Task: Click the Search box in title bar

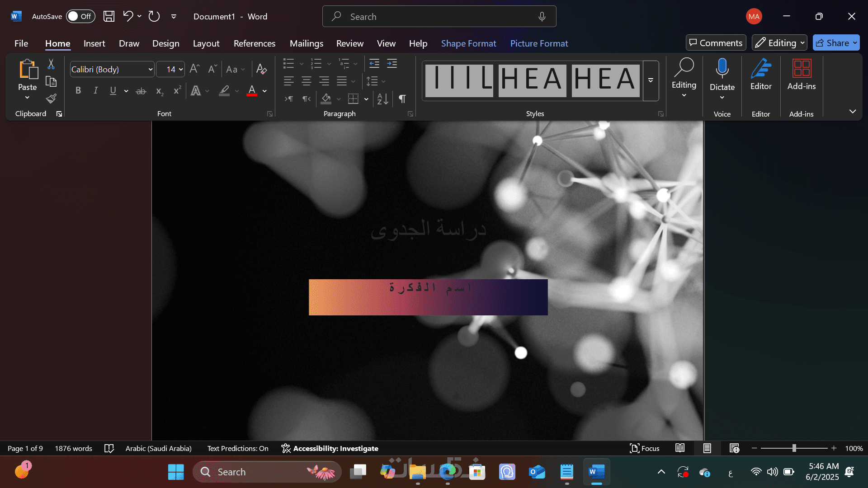Action: click(x=439, y=17)
